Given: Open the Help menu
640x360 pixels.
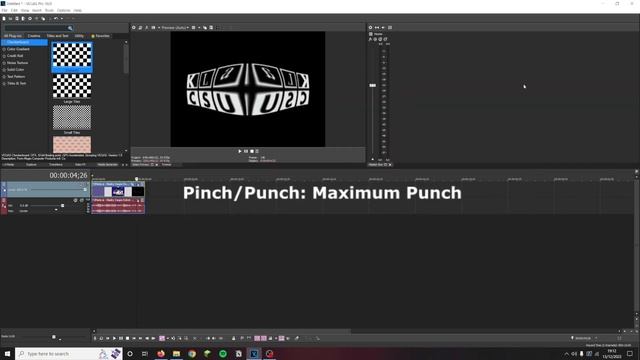Looking at the screenshot, I should 78,10.
